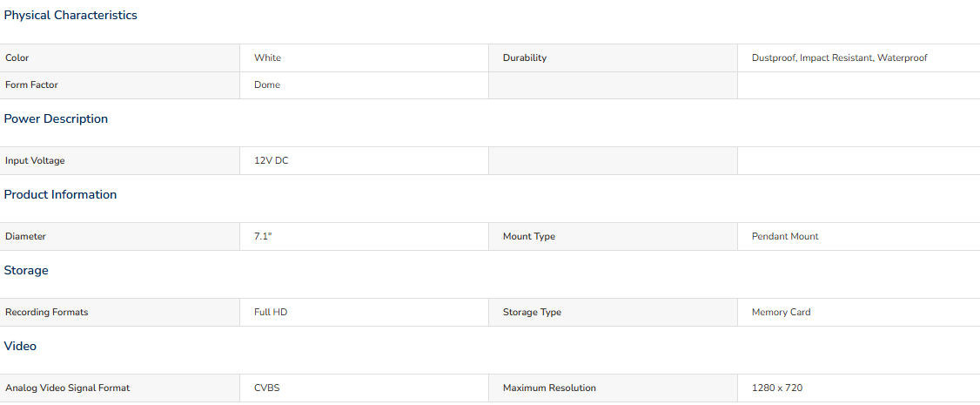980x405 pixels.
Task: Click the Analog Video Signal Format label
Action: [68, 388]
